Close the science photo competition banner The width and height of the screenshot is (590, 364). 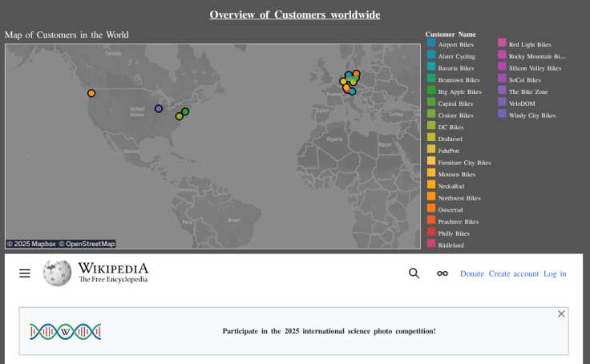tap(561, 313)
